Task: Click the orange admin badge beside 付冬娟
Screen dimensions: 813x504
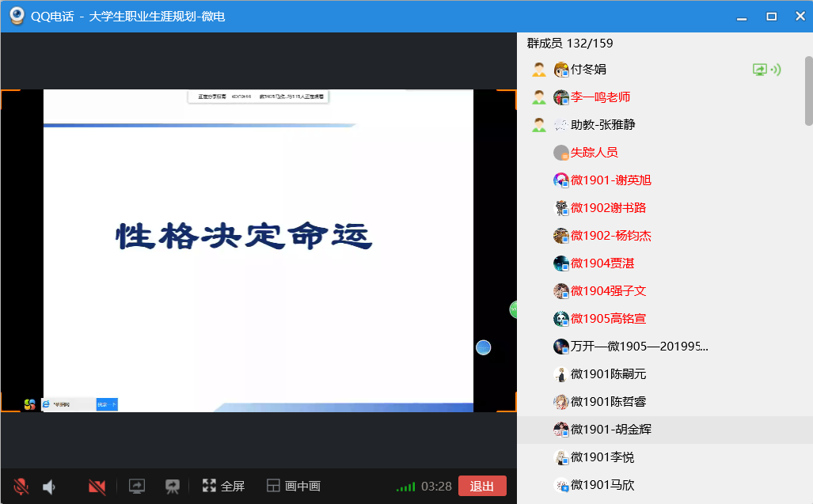Action: [x=539, y=70]
